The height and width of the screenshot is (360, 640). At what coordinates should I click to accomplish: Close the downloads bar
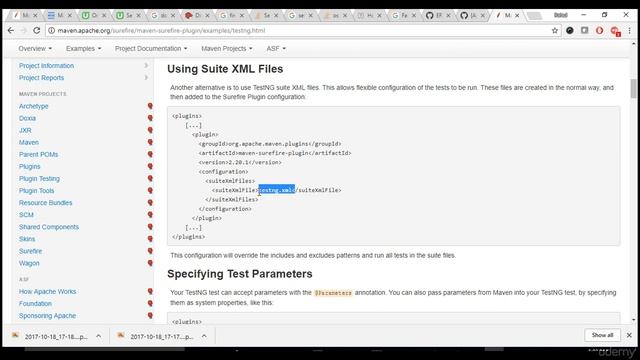pyautogui.click(x=629, y=335)
